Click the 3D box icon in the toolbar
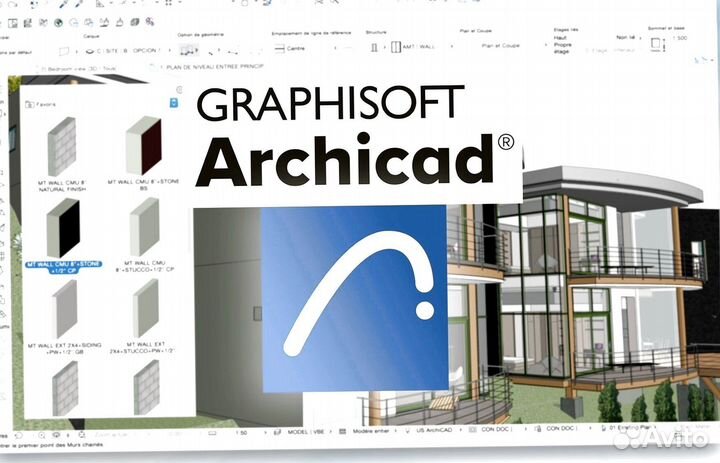 click(135, 22)
